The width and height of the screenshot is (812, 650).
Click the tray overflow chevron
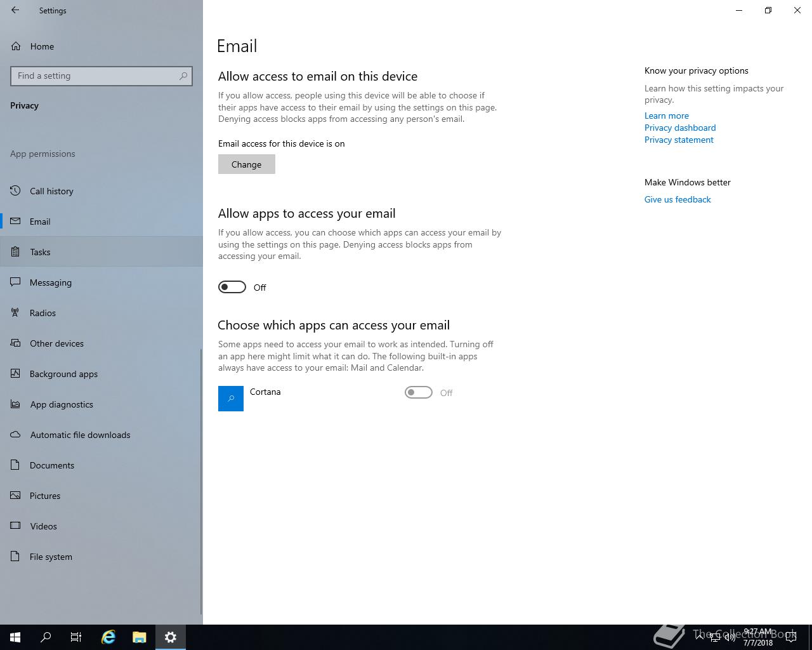700,637
